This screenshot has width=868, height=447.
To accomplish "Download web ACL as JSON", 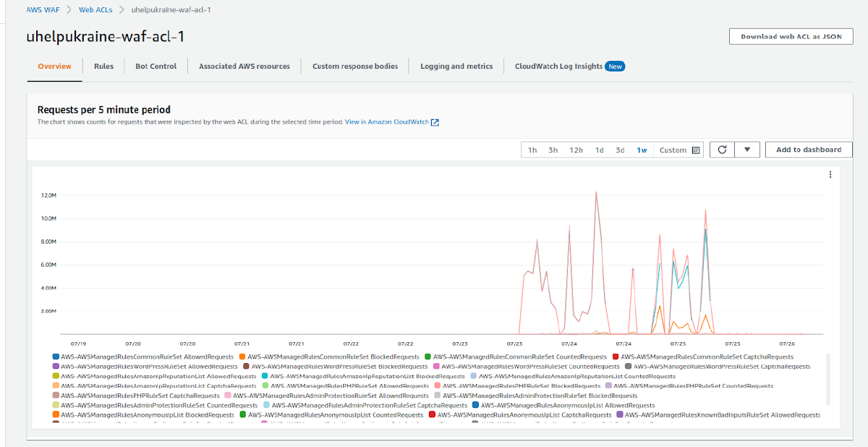I will [791, 36].
